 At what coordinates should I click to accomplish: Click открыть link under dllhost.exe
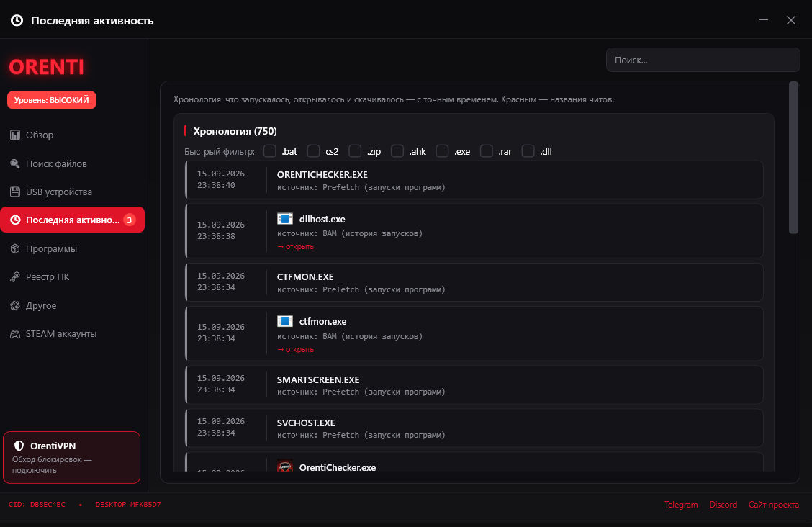(295, 246)
